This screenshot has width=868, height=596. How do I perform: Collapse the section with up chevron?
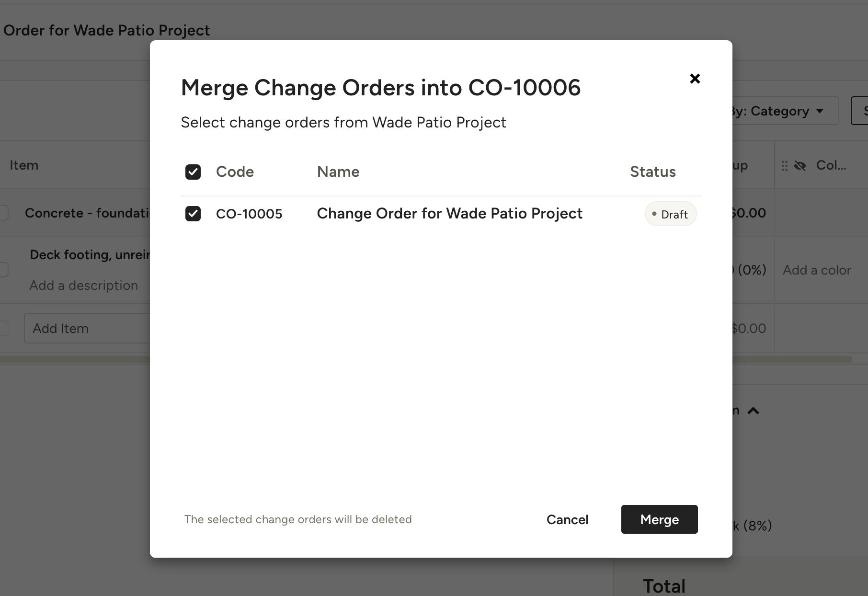click(753, 411)
